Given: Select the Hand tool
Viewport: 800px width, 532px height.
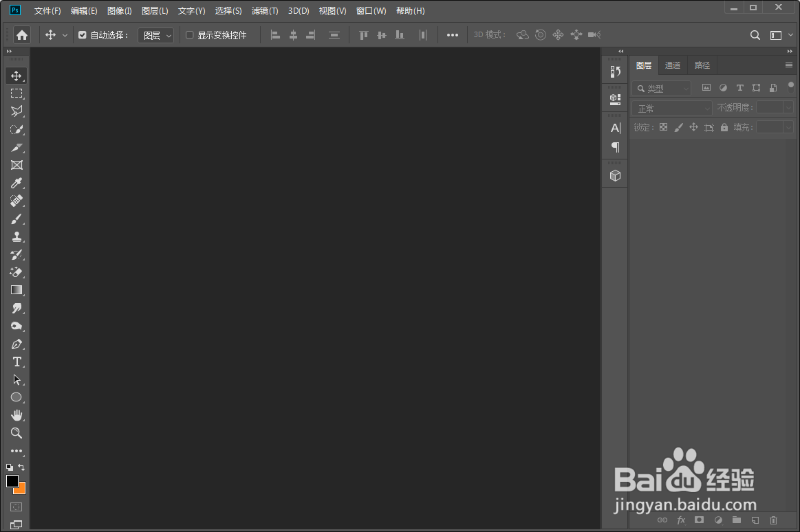Looking at the screenshot, I should tap(17, 415).
